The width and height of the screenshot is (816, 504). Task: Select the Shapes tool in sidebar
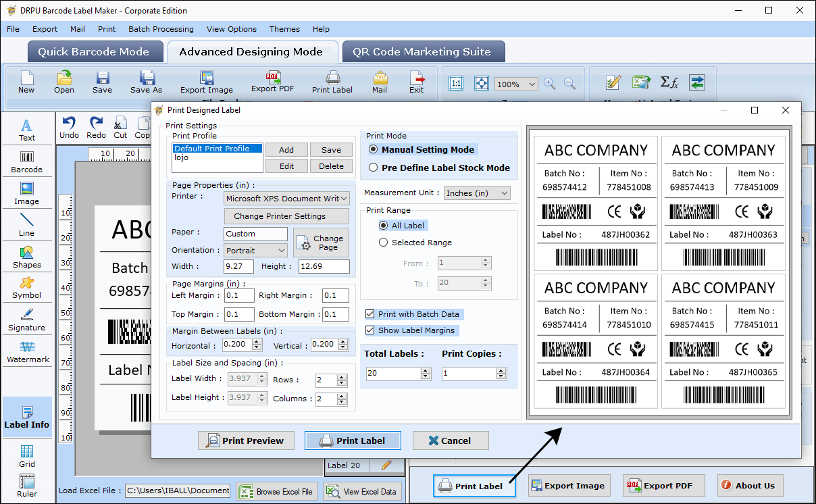27,257
